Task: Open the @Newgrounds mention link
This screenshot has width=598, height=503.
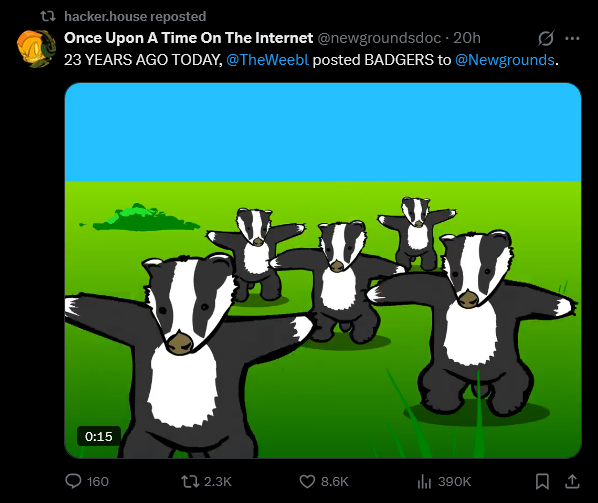Action: (x=505, y=60)
